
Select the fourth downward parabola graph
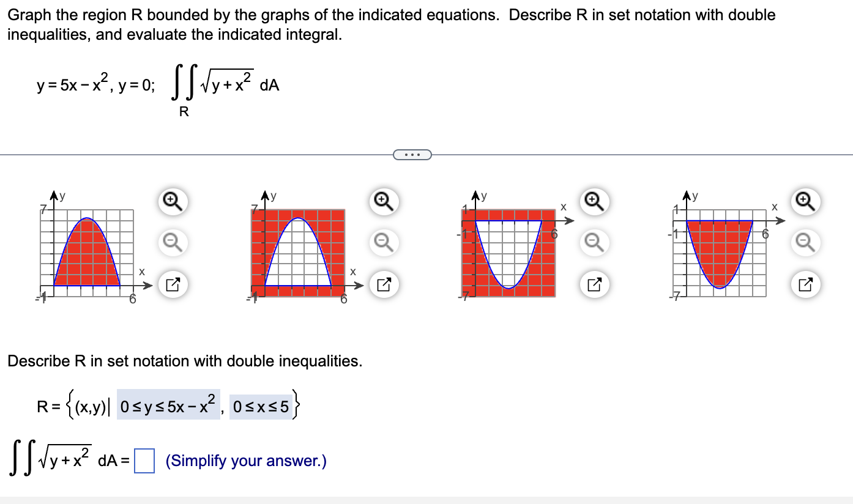pos(722,251)
